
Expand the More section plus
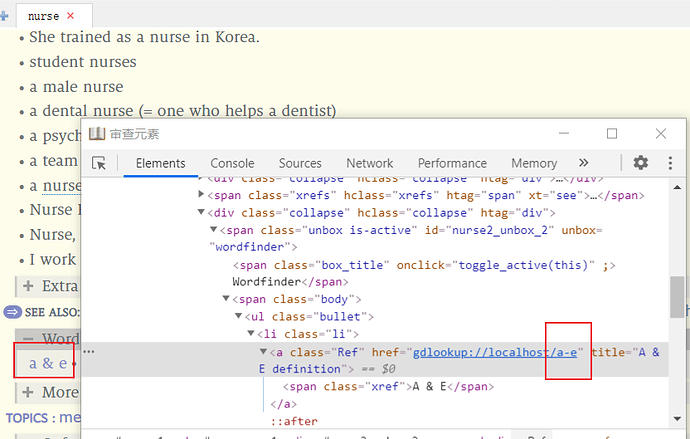pyautogui.click(x=28, y=392)
